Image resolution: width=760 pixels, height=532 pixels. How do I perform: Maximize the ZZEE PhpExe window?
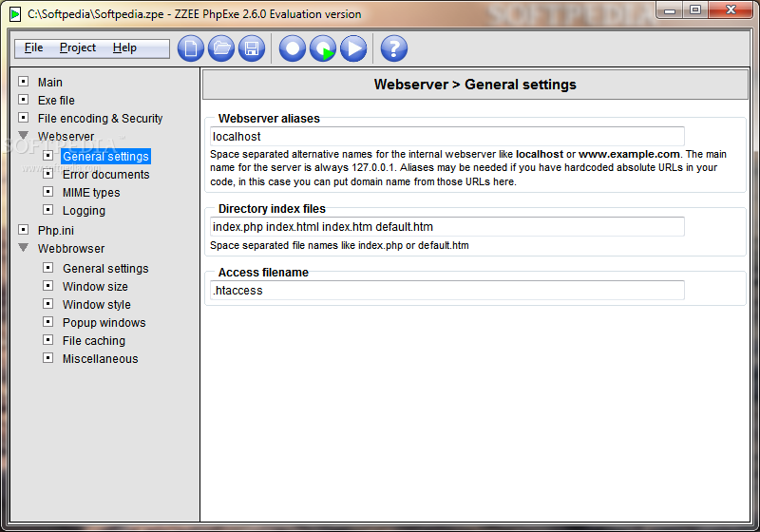coord(695,10)
